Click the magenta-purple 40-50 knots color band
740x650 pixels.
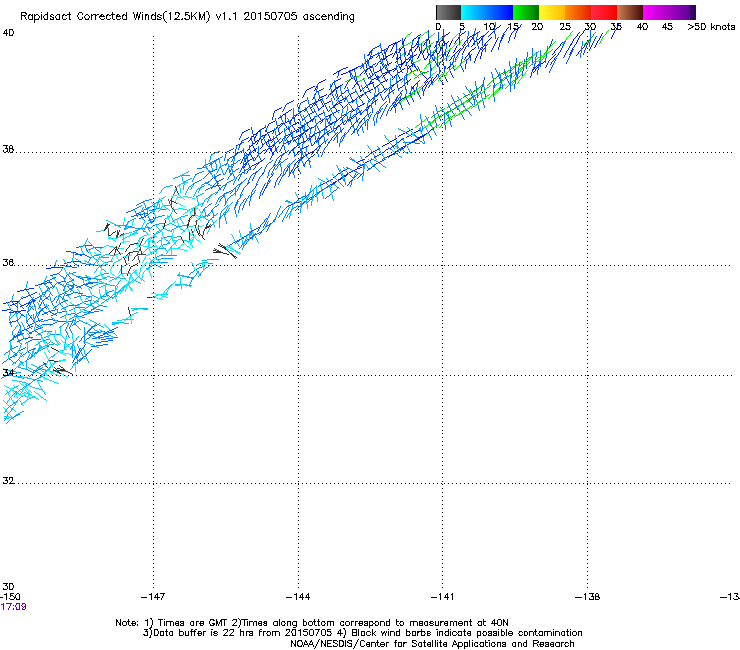tap(669, 12)
